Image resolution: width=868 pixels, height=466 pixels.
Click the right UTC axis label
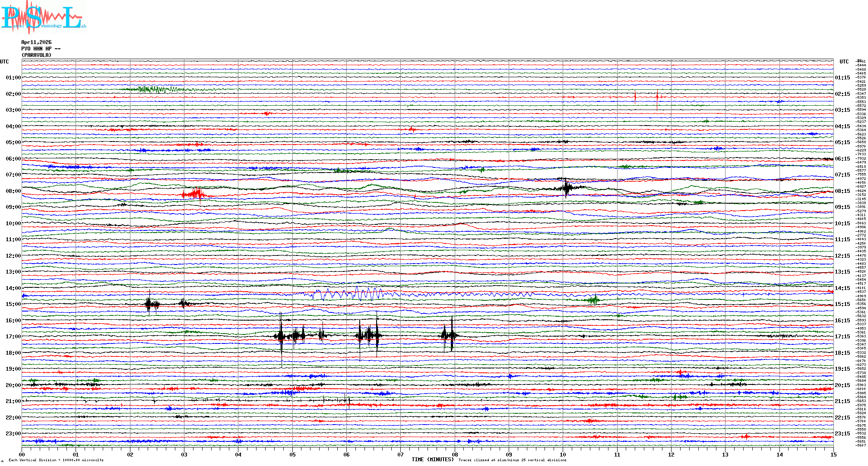click(844, 62)
